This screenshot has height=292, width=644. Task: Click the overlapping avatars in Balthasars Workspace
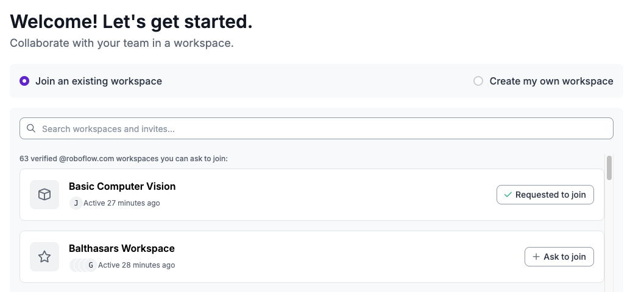coord(79,265)
